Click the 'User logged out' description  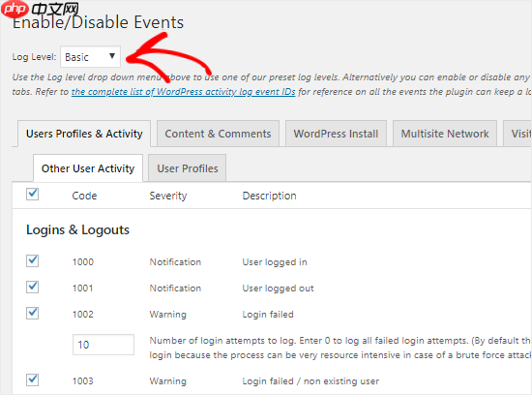click(x=278, y=289)
